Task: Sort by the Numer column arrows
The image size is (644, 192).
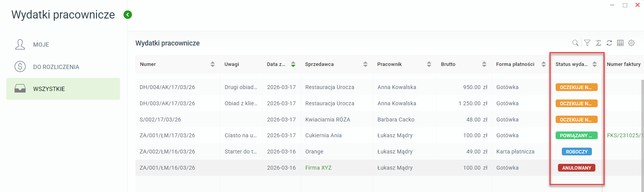Action: (213, 64)
